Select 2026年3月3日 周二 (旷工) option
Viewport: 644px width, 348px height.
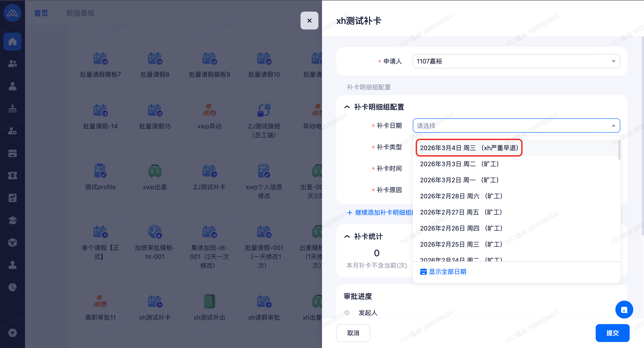coord(459,164)
